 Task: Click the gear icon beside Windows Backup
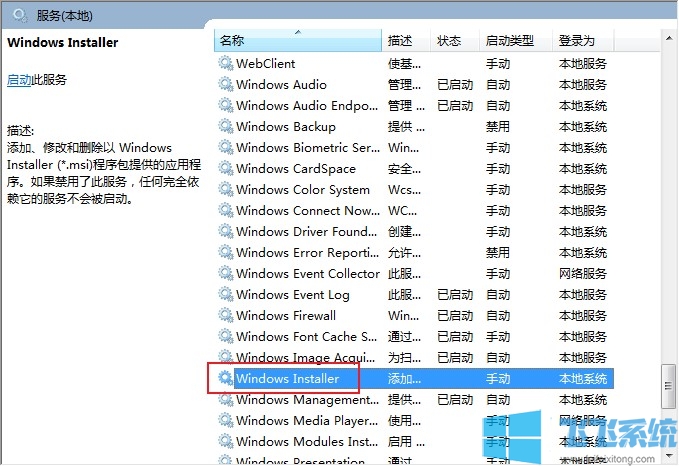tap(226, 126)
